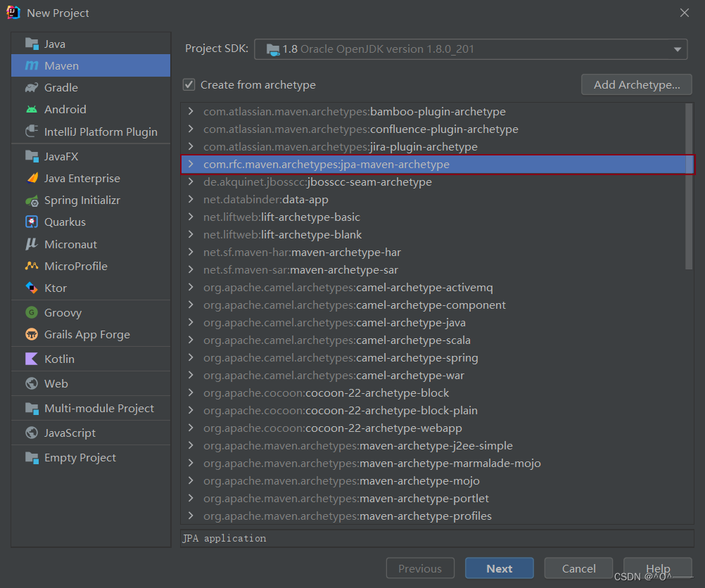Select Spring Initializr project type
The height and width of the screenshot is (588, 705).
(91, 200)
